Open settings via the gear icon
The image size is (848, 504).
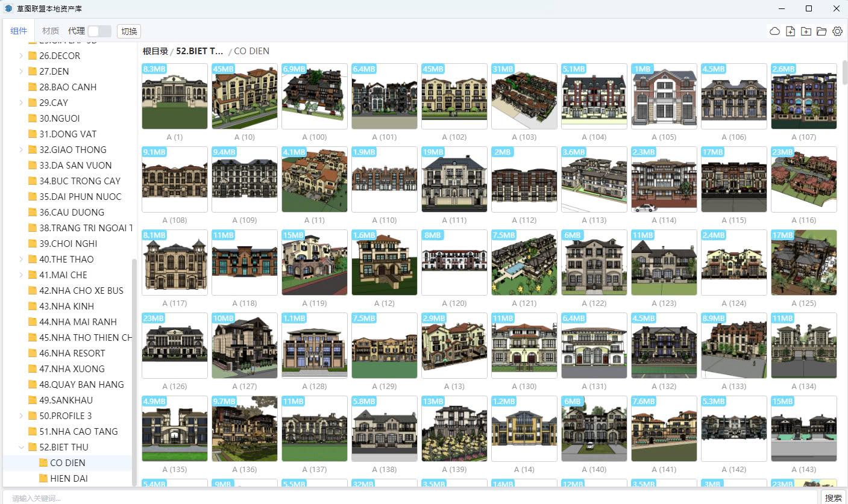pyautogui.click(x=837, y=31)
